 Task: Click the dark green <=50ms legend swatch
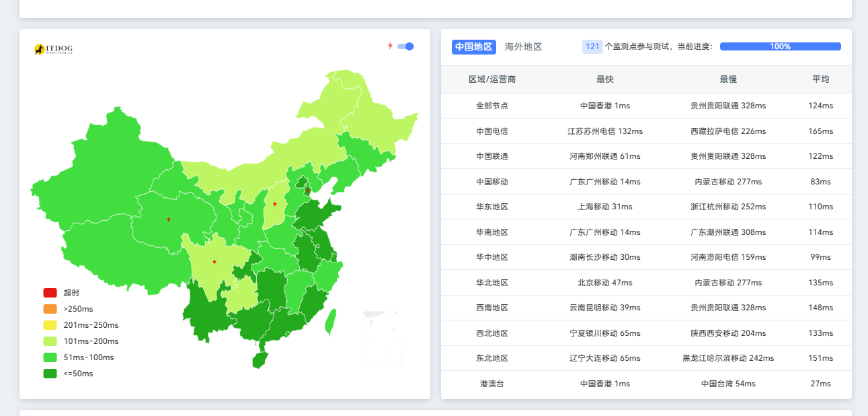pos(50,374)
